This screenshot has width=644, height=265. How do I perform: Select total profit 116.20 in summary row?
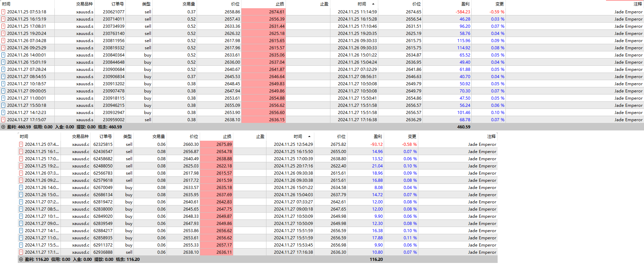click(x=376, y=259)
